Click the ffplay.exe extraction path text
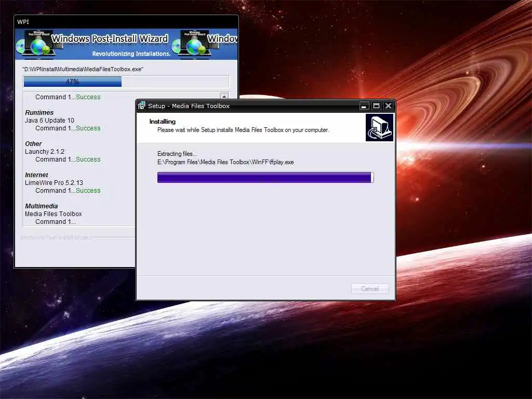 click(x=225, y=162)
